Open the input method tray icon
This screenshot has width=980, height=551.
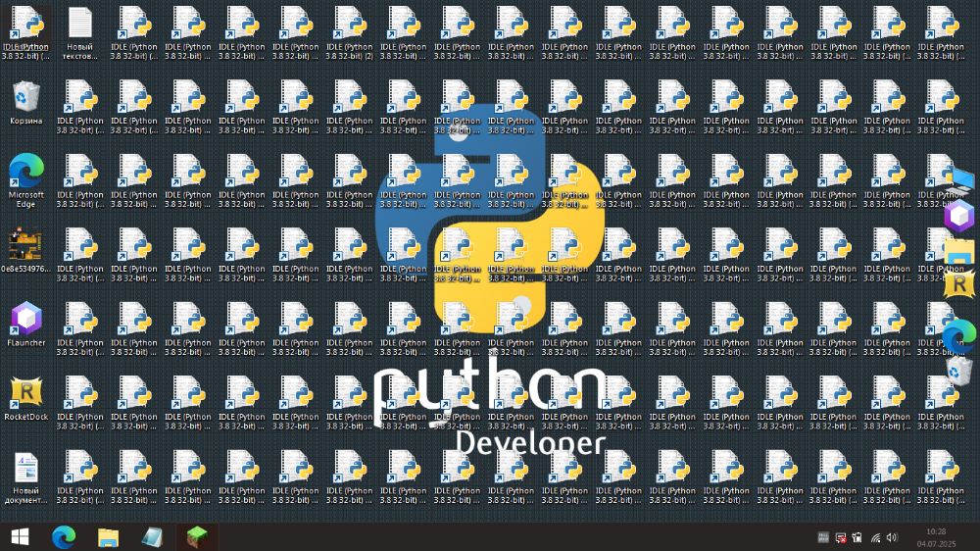824,537
